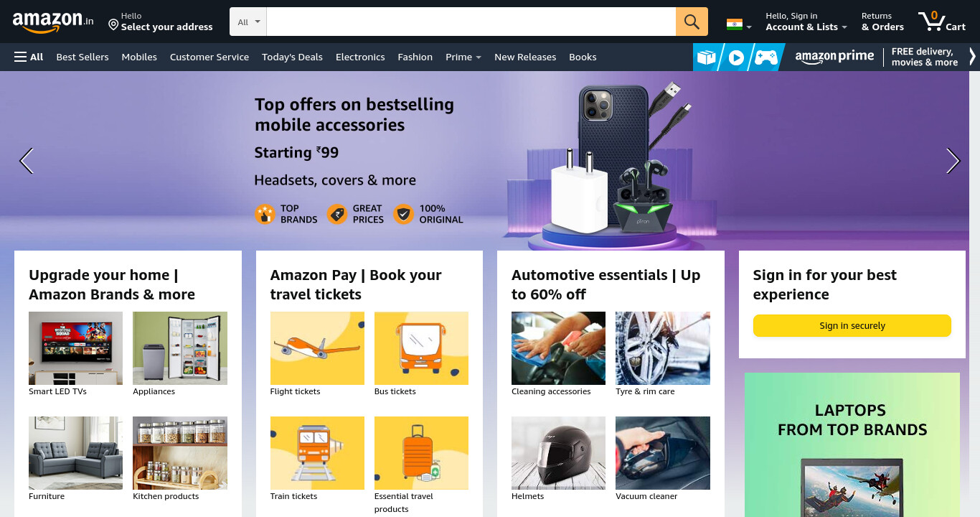Open the shopping cart icon

pos(930,22)
